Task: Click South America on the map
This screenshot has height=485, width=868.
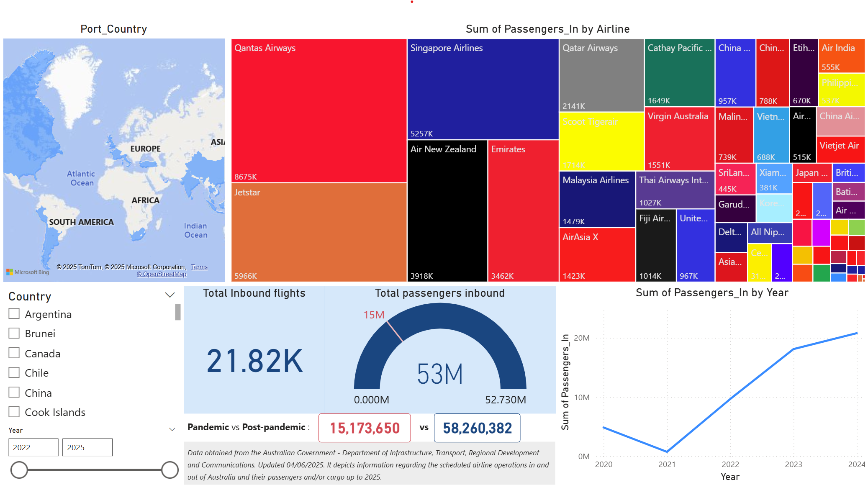Action: [81, 222]
